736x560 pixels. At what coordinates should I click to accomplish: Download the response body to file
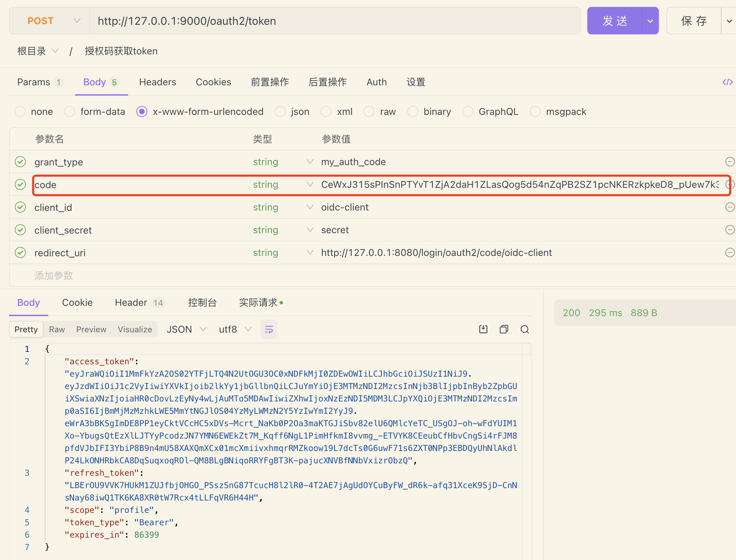point(483,329)
